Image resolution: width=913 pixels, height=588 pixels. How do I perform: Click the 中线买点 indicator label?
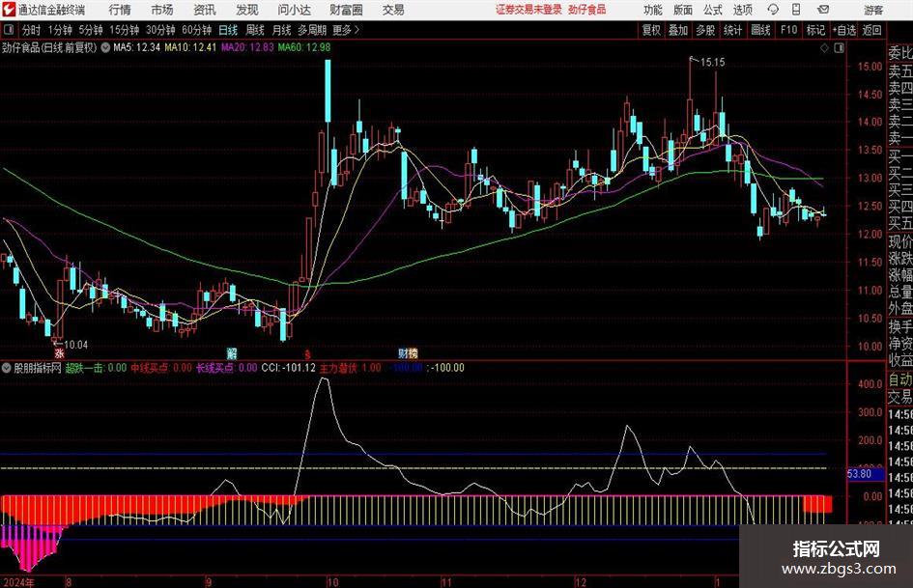160,368
